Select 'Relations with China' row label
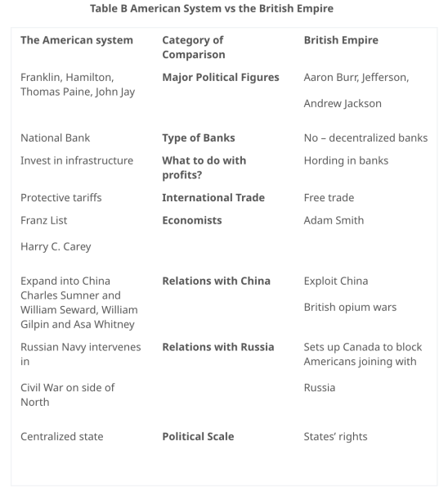448x491 pixels. 216,282
